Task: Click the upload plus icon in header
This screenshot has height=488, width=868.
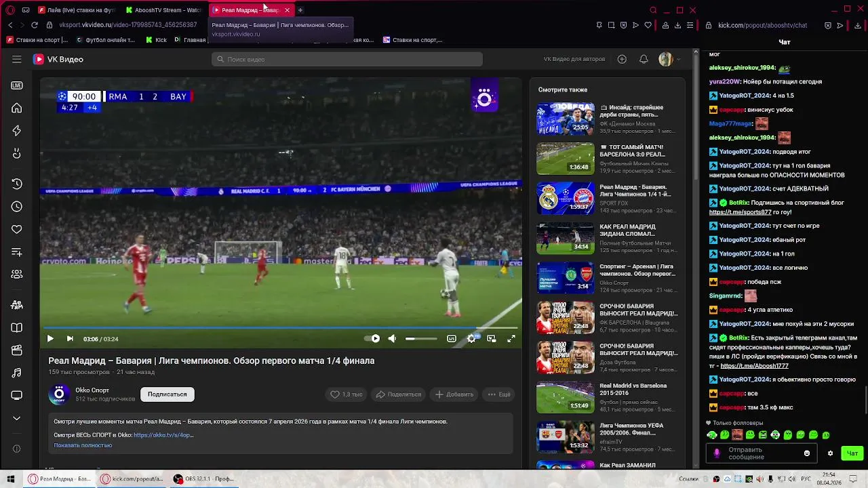Action: tap(622, 59)
